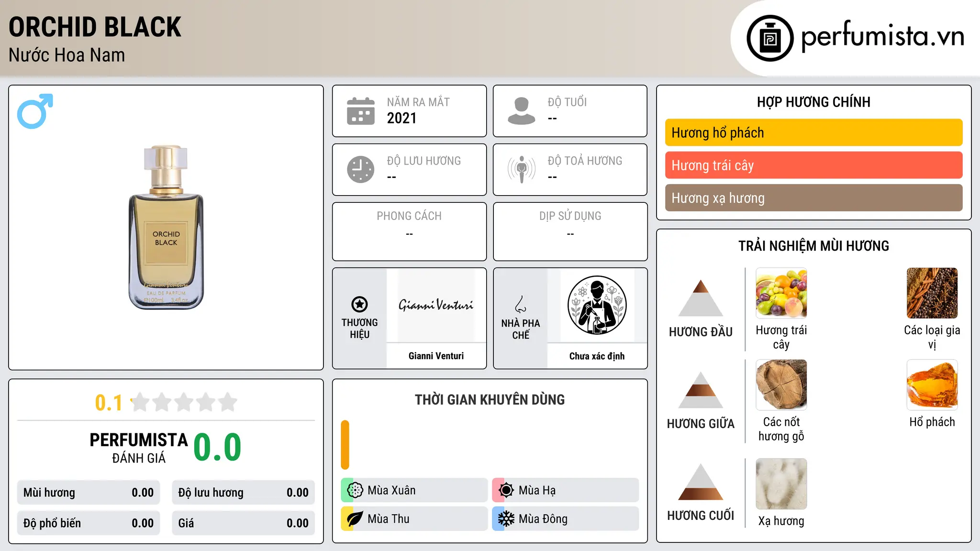
Task: Click the grey star rating row
Action: pyautogui.click(x=184, y=402)
